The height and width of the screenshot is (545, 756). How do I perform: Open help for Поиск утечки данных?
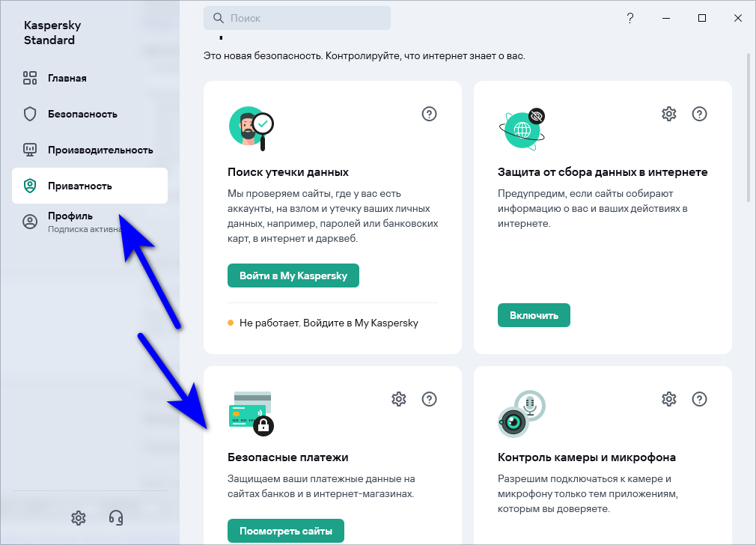click(x=429, y=114)
